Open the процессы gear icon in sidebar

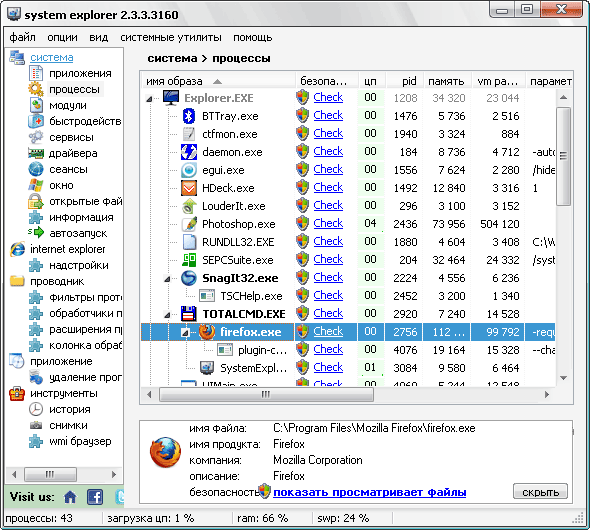36,89
